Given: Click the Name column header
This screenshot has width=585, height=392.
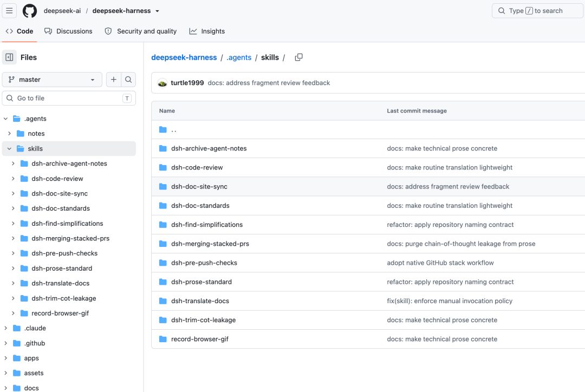Looking at the screenshot, I should click(x=167, y=111).
